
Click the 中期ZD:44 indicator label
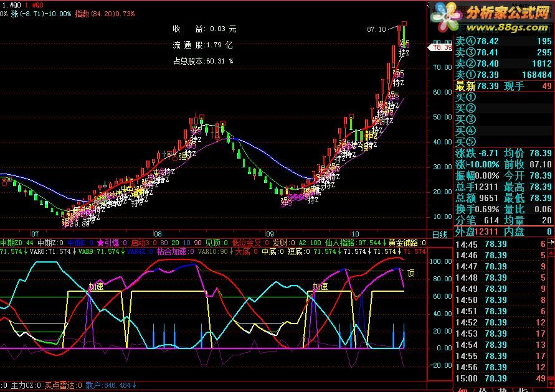click(17, 243)
